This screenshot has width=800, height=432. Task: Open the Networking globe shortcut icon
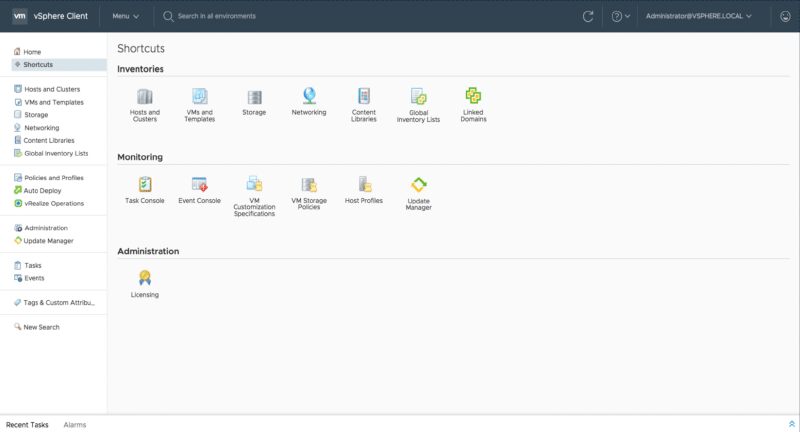(309, 96)
